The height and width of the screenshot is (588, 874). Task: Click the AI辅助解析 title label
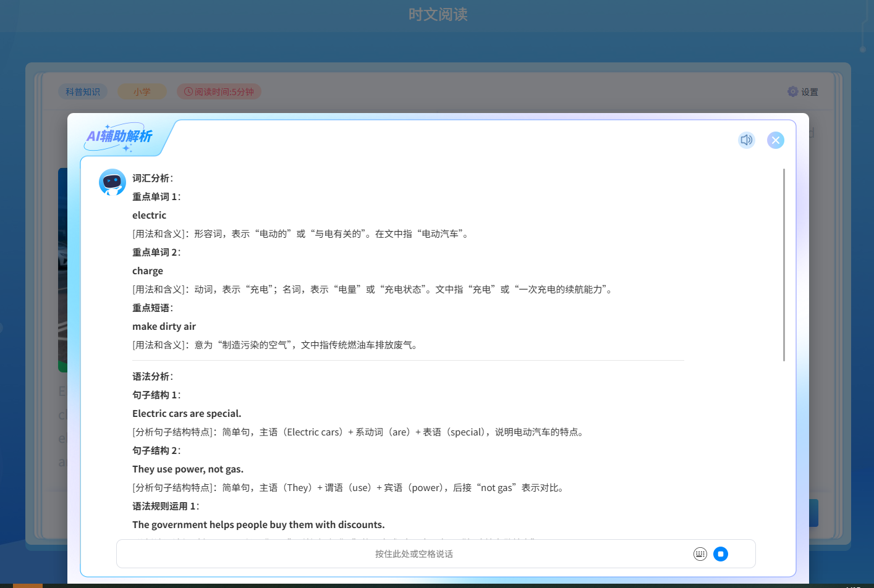pyautogui.click(x=119, y=136)
